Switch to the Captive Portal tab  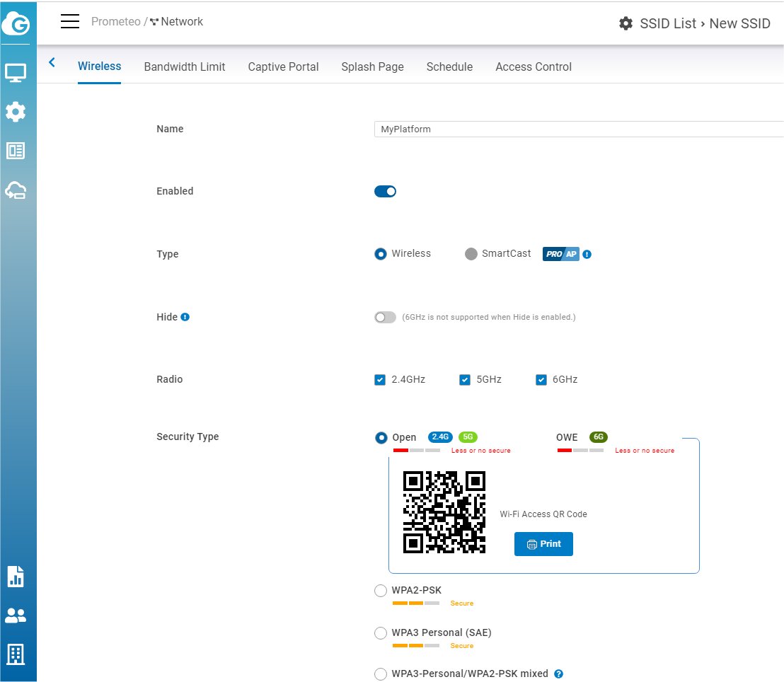pos(283,67)
